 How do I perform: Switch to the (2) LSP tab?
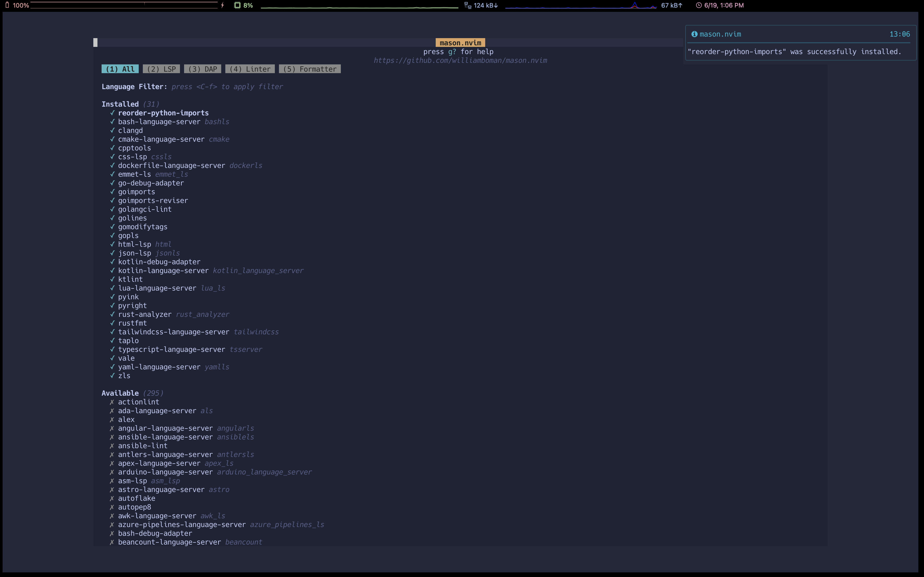click(161, 69)
